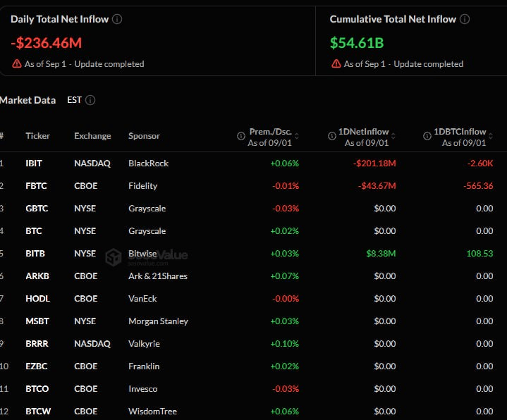Click the Market Data heading
507x420 pixels.
28,100
